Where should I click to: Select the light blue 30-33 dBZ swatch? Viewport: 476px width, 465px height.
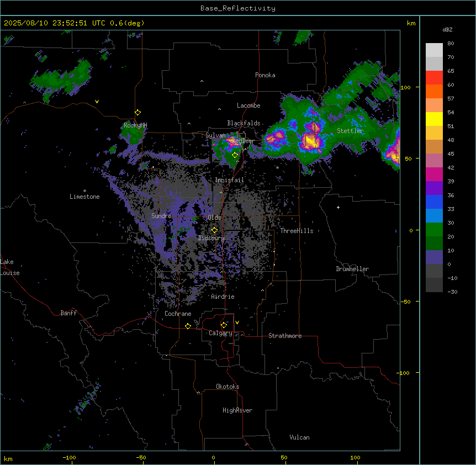(434, 216)
